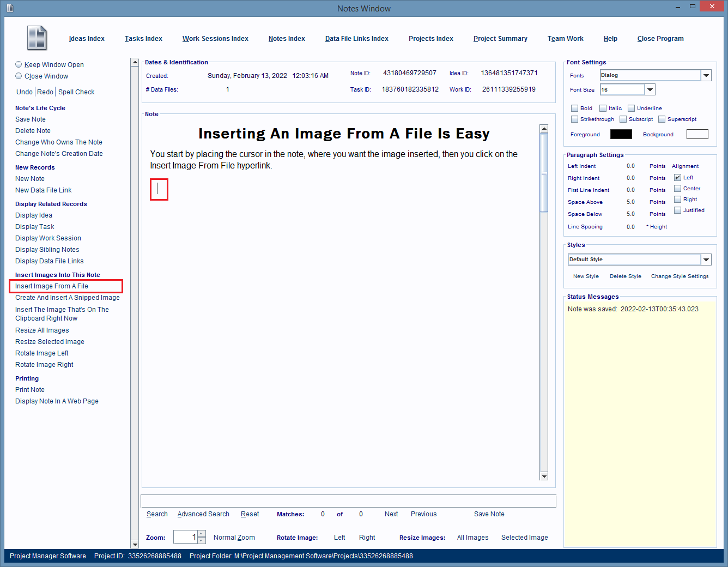The image size is (728, 567).
Task: Open the Font Size dropdown arrow
Action: point(650,89)
